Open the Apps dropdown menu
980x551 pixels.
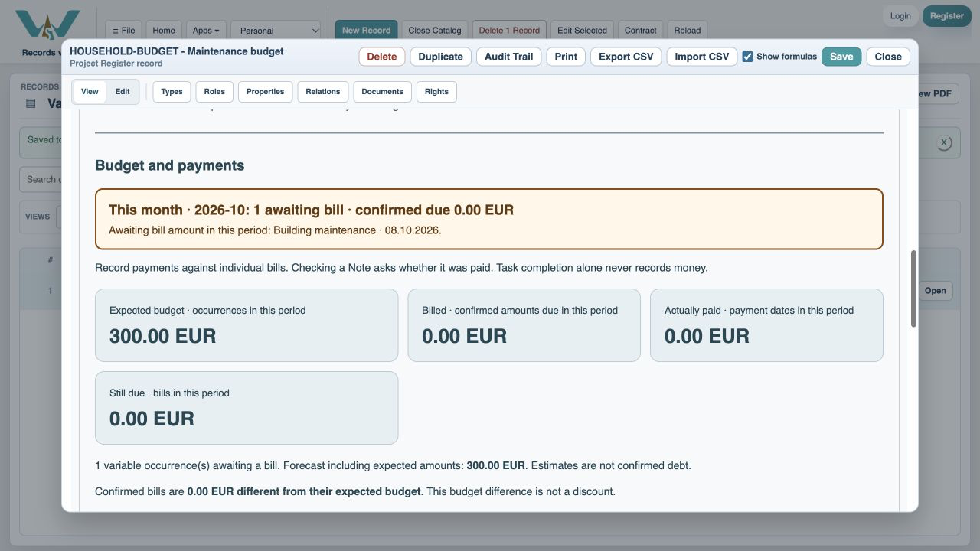tap(206, 31)
